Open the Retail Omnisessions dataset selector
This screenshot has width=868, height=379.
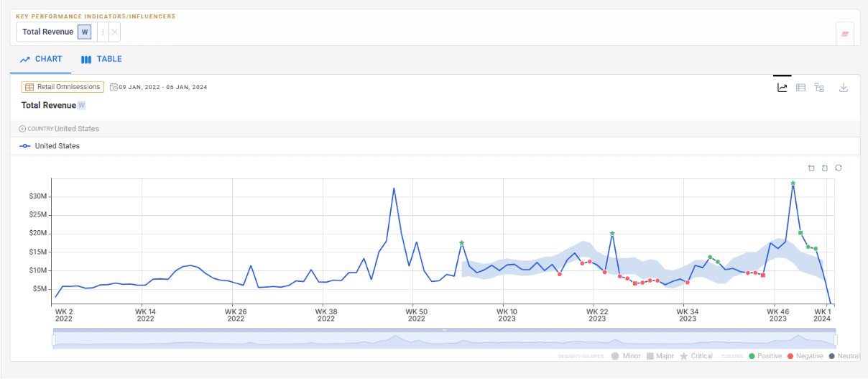click(x=63, y=87)
